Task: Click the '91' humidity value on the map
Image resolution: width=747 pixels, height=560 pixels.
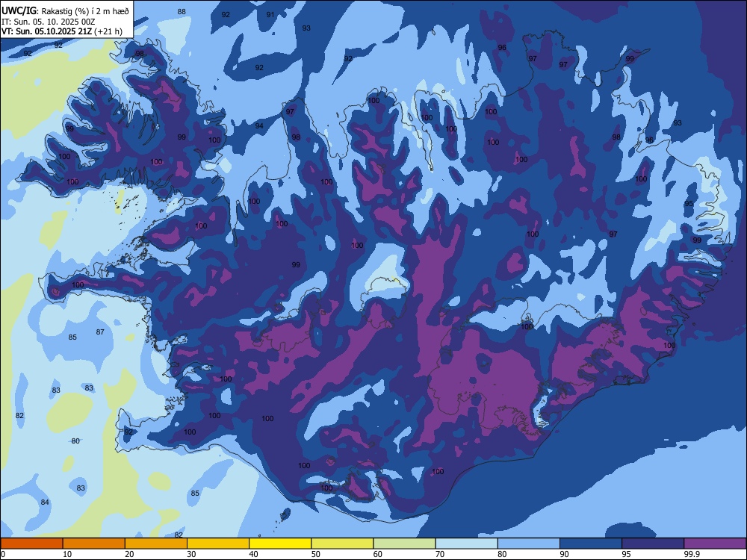Action: 270,15
